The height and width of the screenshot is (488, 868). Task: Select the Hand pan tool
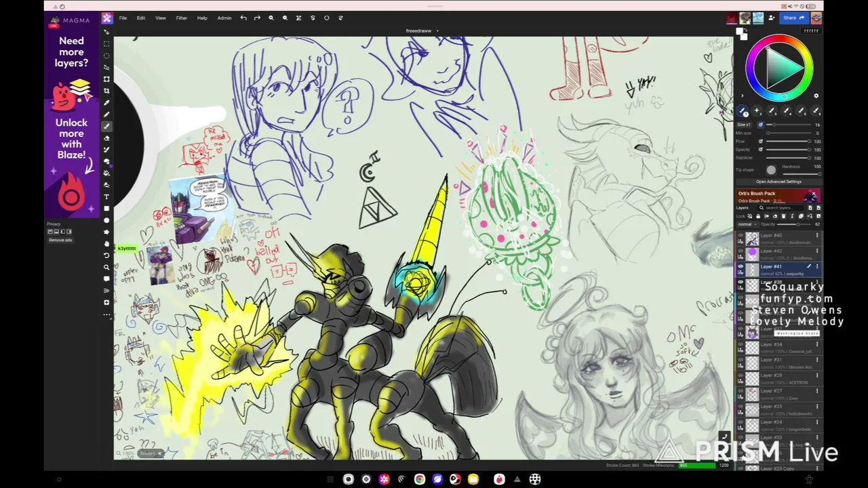tap(106, 243)
